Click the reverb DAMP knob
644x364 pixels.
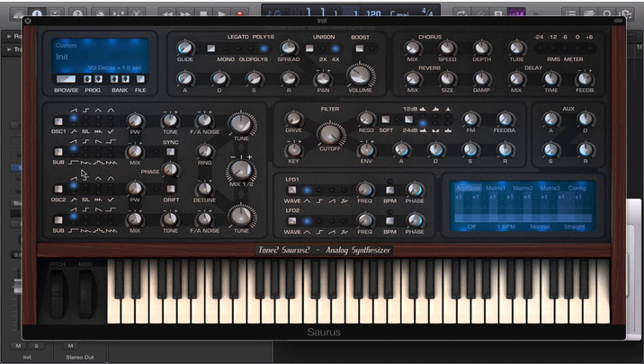[x=482, y=78]
